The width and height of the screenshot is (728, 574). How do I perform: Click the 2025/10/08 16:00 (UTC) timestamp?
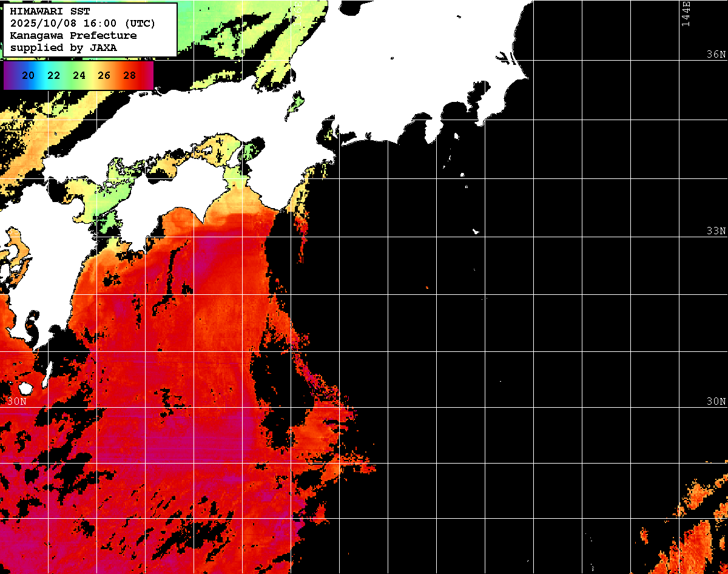point(83,24)
